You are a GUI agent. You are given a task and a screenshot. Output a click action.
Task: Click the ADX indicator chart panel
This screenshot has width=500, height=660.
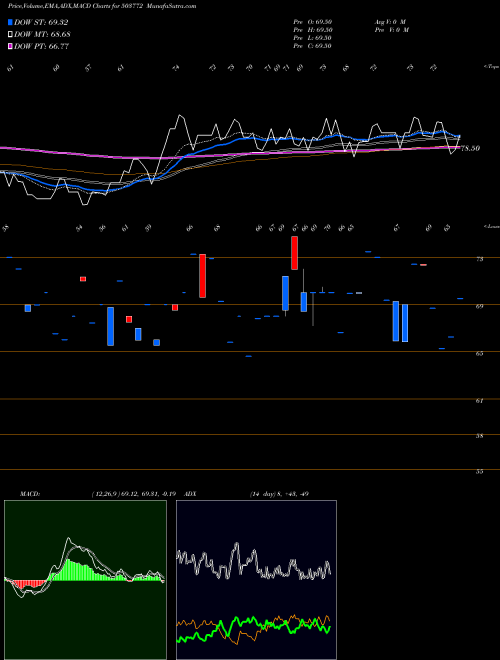click(256, 580)
